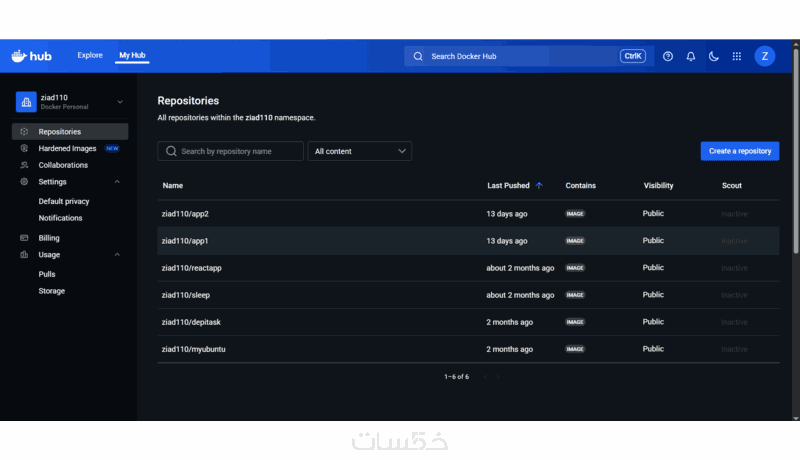Click the Hardened Images shield icon

coord(24,148)
